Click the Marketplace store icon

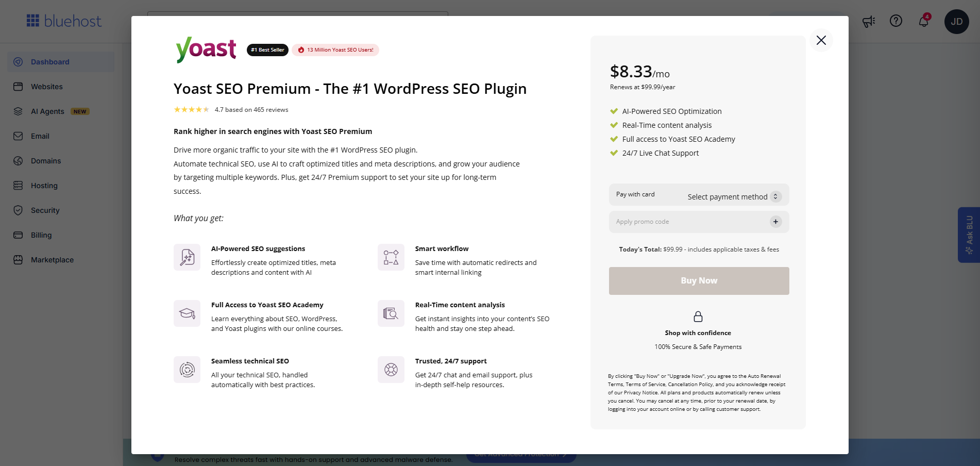[18, 260]
